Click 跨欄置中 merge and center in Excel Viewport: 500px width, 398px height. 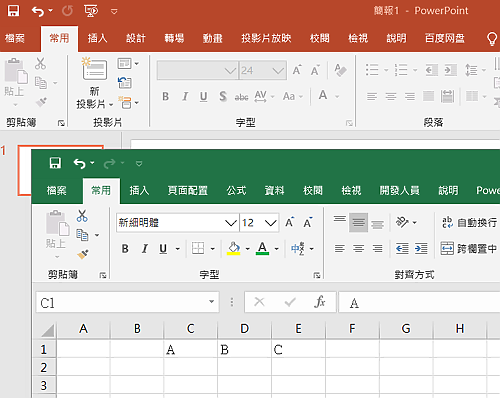coord(469,249)
